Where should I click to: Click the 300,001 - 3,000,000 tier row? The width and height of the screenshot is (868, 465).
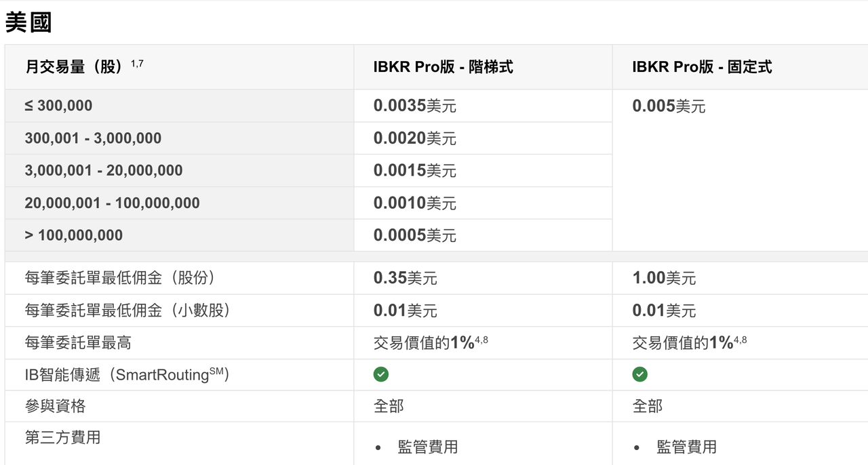coord(179,138)
